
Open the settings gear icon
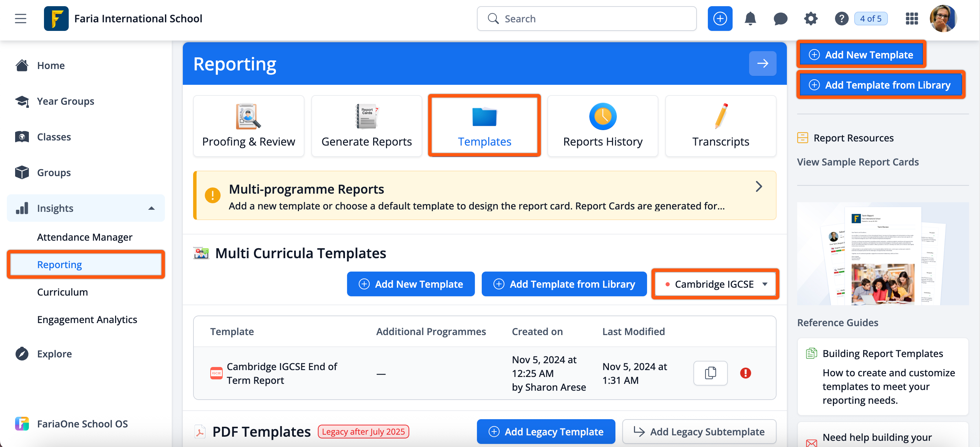pyautogui.click(x=810, y=19)
